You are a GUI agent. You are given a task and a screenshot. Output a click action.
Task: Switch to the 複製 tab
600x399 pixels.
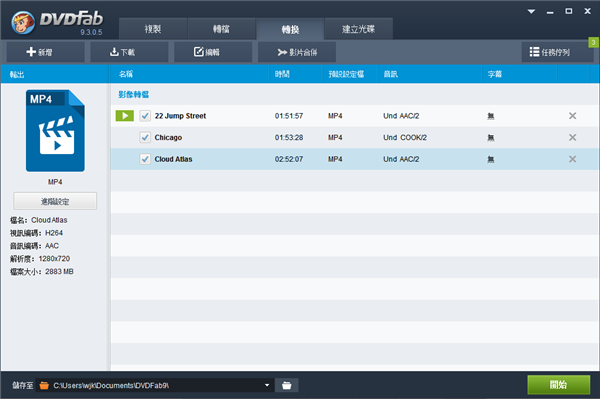point(153,29)
